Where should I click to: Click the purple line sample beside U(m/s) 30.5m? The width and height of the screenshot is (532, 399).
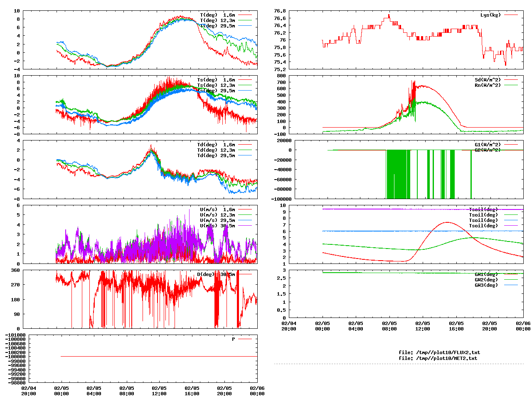(x=245, y=226)
